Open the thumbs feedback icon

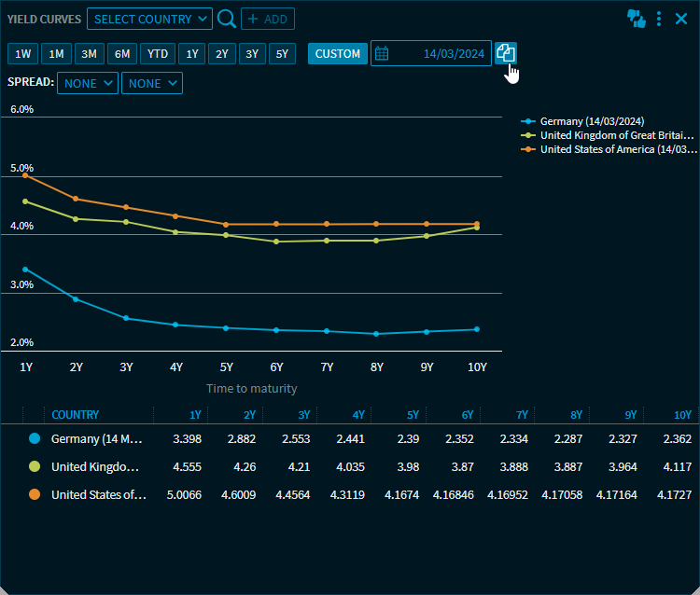pyautogui.click(x=637, y=19)
